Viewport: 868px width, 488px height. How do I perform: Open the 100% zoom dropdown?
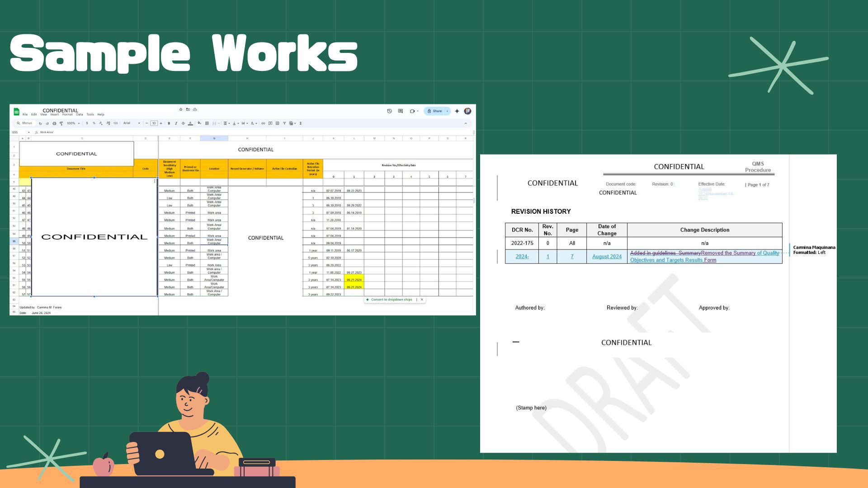pos(73,123)
